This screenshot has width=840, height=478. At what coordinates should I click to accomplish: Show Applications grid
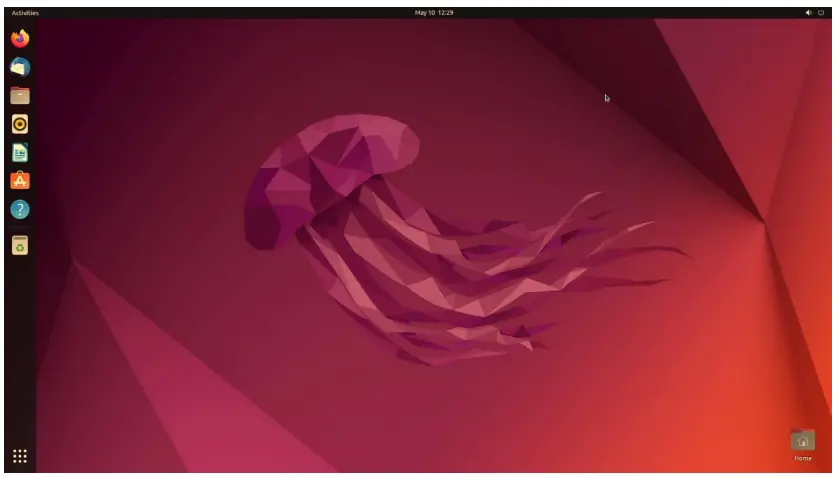coord(20,456)
